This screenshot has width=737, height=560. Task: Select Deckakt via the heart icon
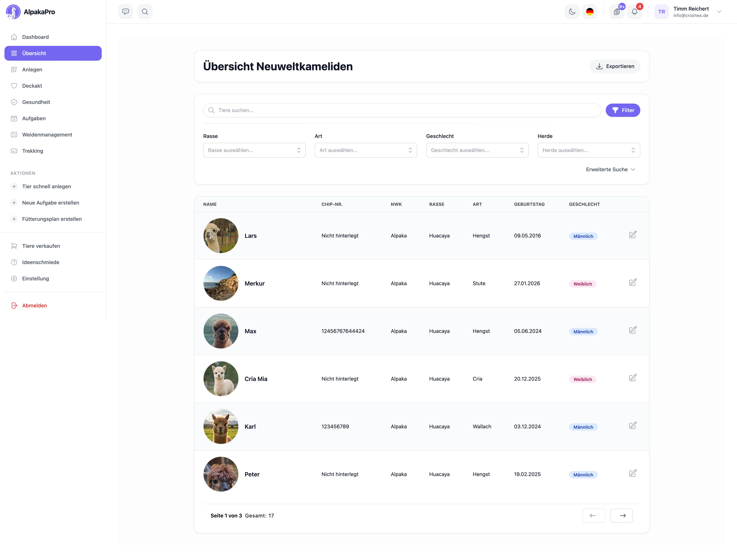coord(14,86)
